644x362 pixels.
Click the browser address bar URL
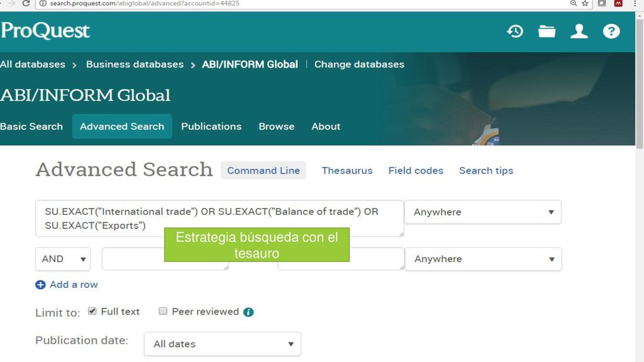(145, 3)
